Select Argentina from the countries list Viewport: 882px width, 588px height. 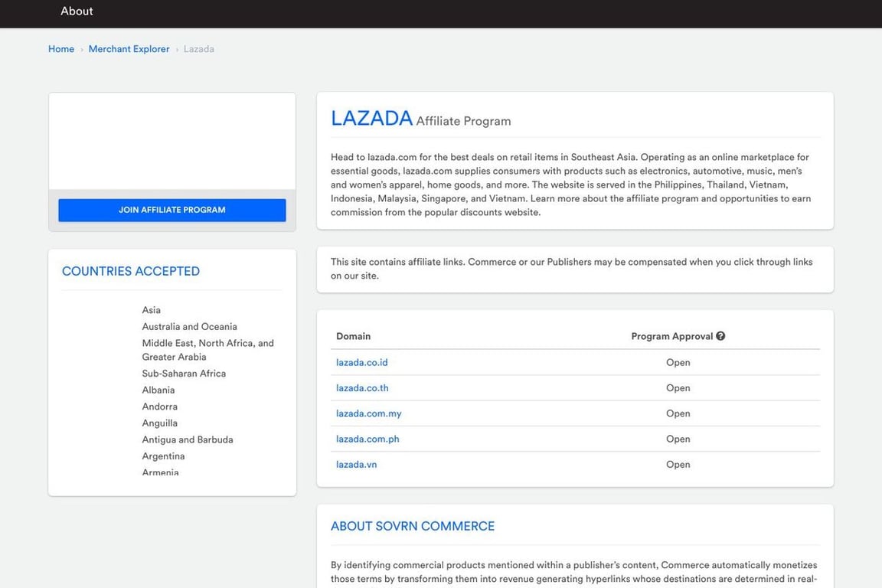pyautogui.click(x=163, y=456)
